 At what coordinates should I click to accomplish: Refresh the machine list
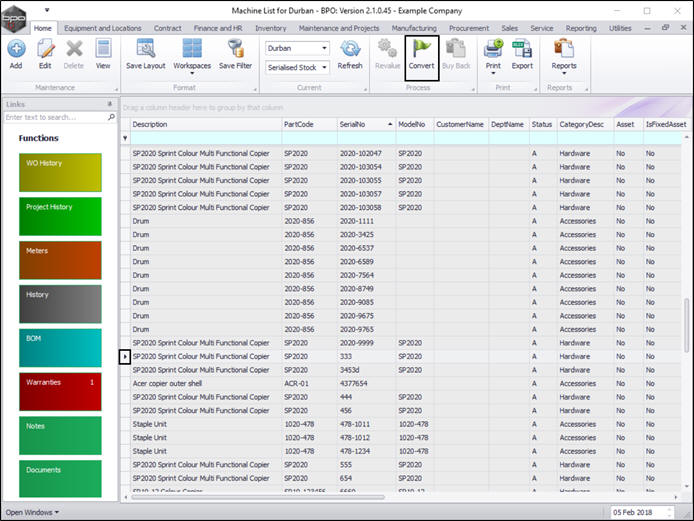click(350, 49)
